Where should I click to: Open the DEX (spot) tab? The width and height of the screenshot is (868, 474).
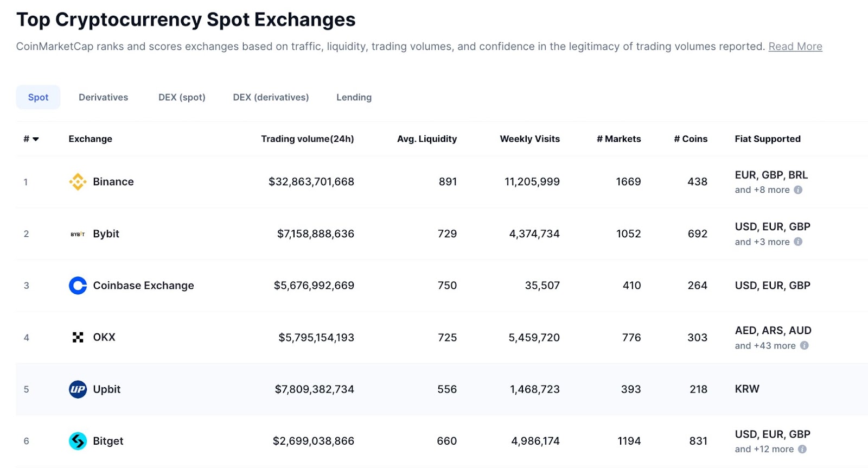(182, 97)
